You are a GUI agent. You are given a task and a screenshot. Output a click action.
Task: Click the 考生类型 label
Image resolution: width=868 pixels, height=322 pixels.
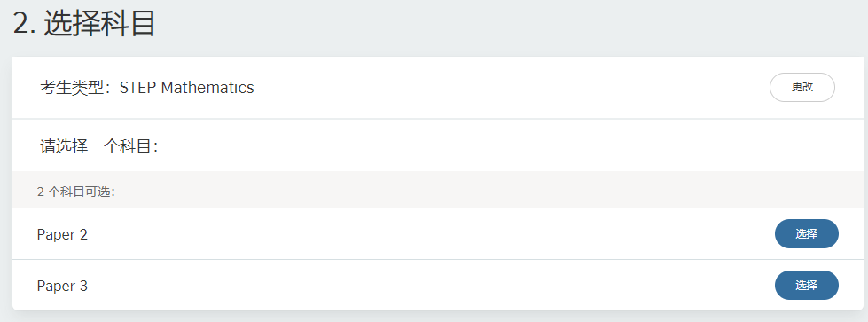72,88
